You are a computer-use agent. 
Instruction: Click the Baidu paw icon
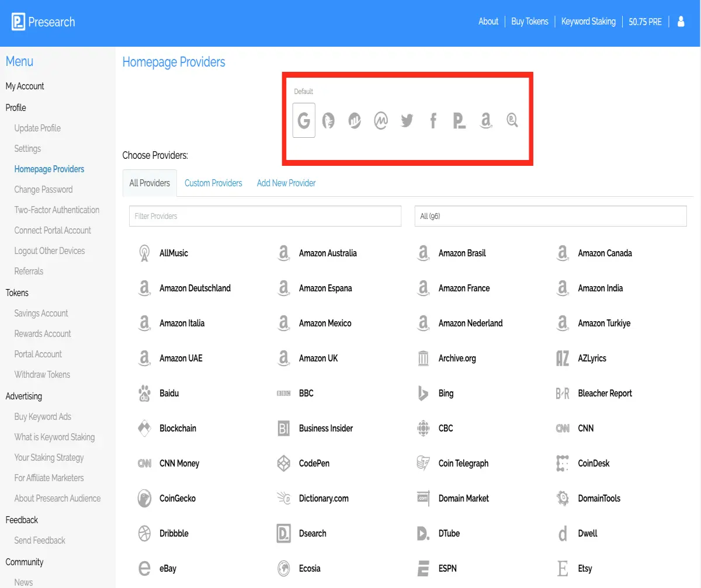pyautogui.click(x=144, y=394)
